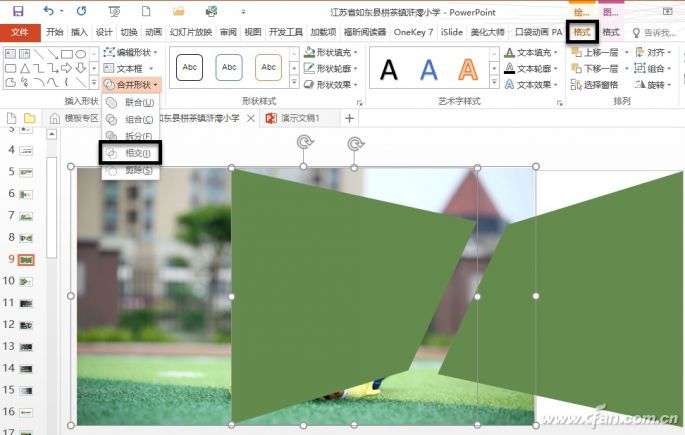Viewport: 685px width, 435px height.
Task: Click the Open folder icon in quick access toolbar
Action: [178, 11]
